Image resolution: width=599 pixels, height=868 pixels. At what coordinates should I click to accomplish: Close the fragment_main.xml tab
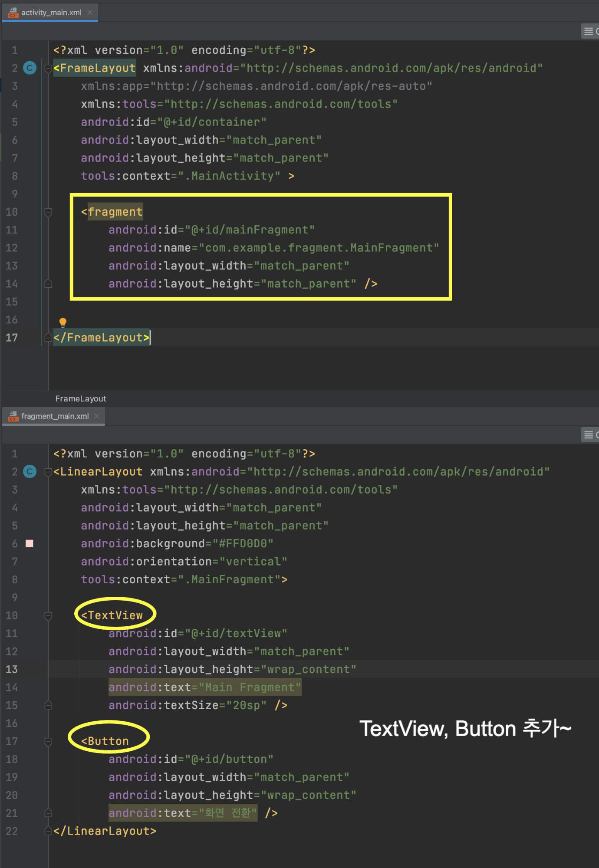[x=97, y=416]
